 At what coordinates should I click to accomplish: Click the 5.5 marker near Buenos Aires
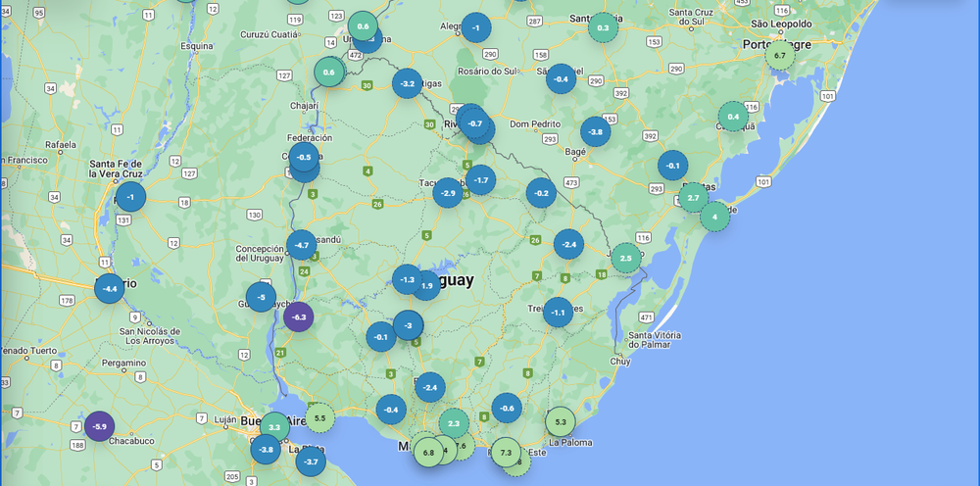(320, 417)
